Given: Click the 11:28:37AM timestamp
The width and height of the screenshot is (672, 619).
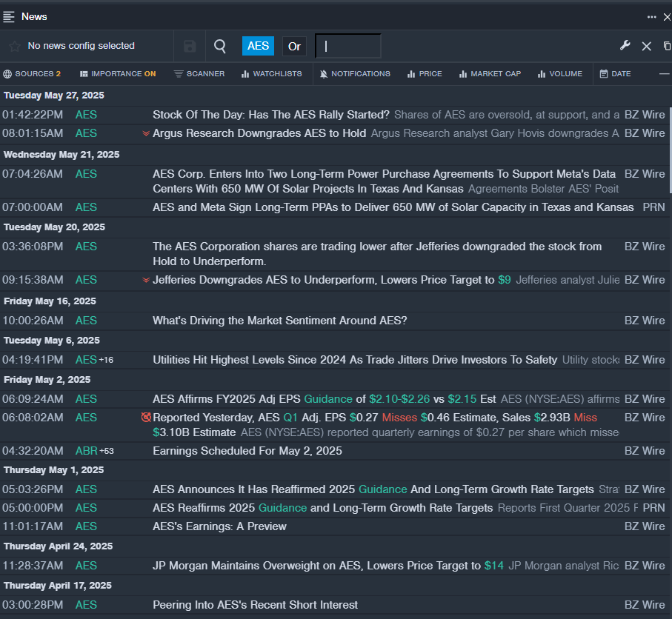Looking at the screenshot, I should [33, 566].
